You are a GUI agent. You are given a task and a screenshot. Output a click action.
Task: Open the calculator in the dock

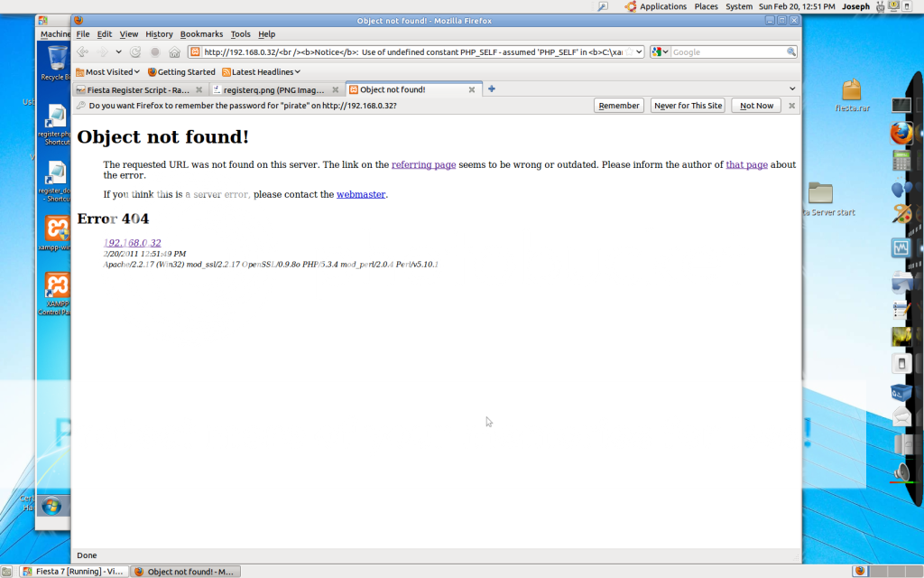coord(901,162)
